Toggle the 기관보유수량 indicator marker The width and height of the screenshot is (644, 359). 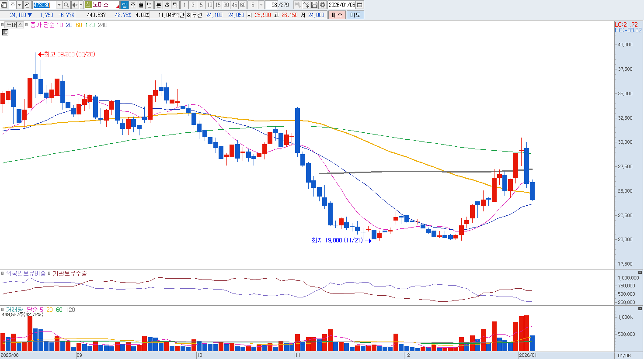(49, 273)
